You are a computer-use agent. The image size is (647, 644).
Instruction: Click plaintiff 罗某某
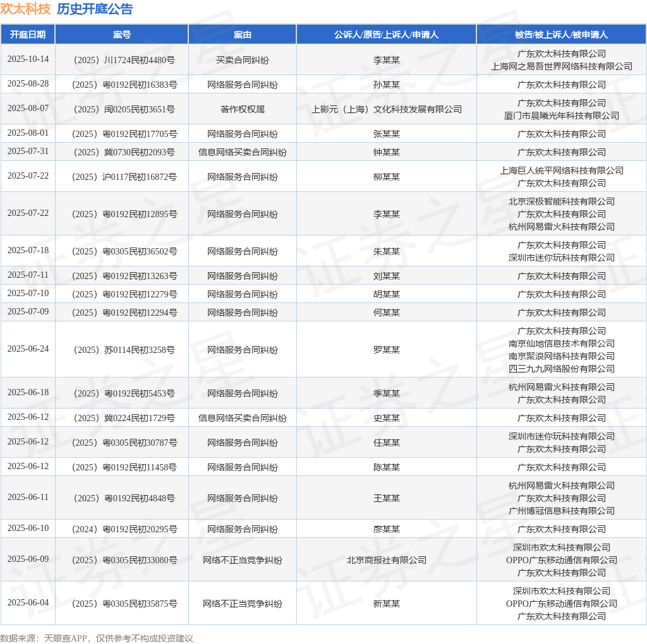pyautogui.click(x=386, y=350)
